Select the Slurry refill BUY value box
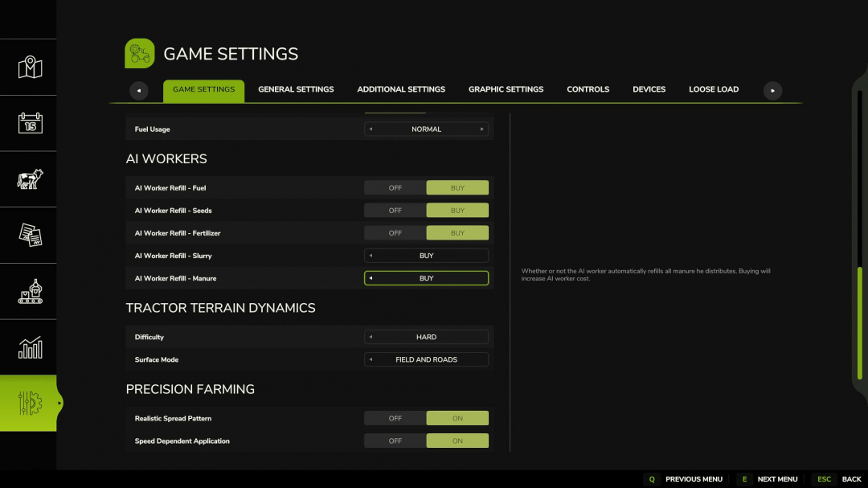 pos(426,256)
